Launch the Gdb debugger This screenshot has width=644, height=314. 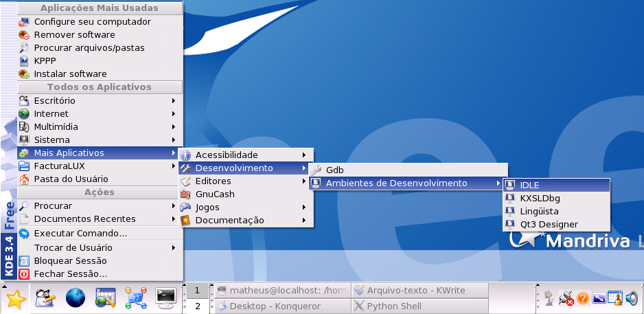[x=409, y=170]
